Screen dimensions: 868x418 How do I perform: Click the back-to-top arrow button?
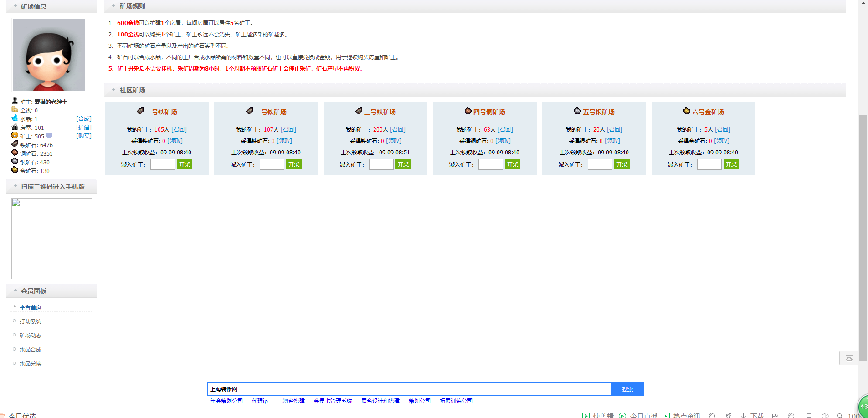click(x=848, y=358)
